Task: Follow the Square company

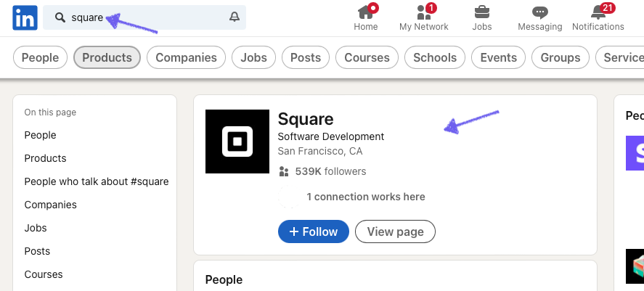Action: (x=314, y=231)
